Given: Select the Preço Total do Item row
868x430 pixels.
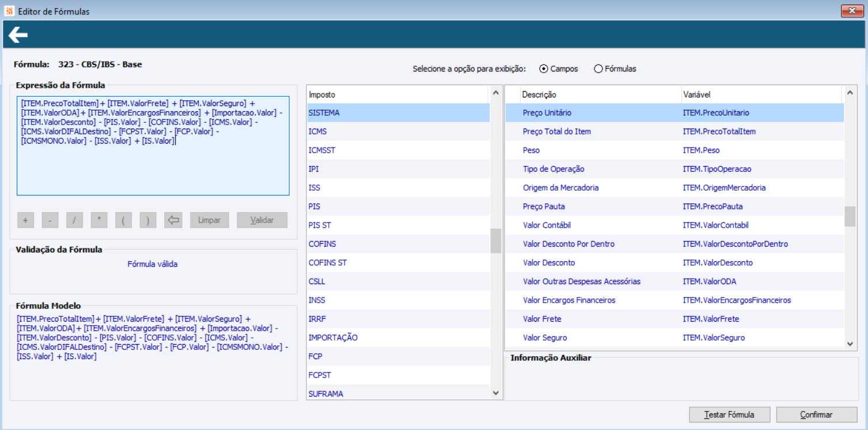Looking at the screenshot, I should 674,131.
